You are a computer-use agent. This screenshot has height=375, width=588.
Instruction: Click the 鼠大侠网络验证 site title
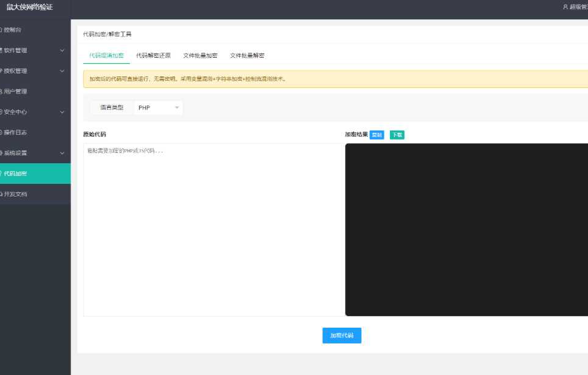[30, 7]
